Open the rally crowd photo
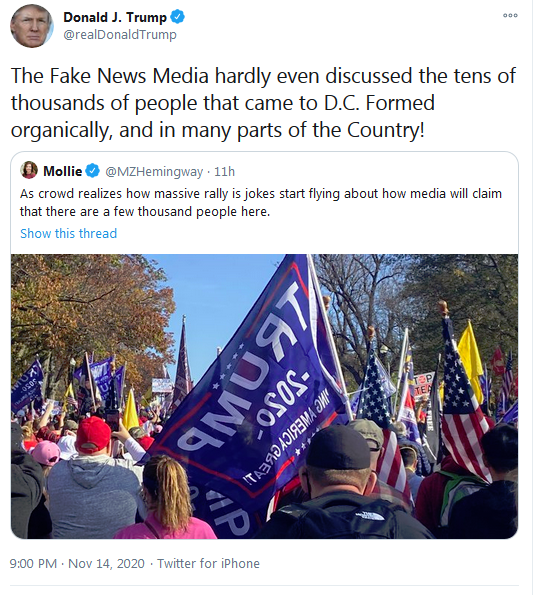 [264, 396]
